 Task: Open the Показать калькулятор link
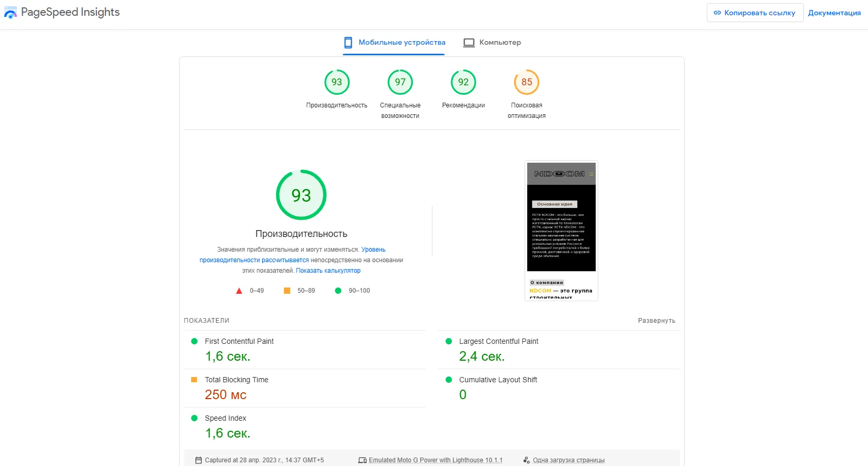pos(328,271)
